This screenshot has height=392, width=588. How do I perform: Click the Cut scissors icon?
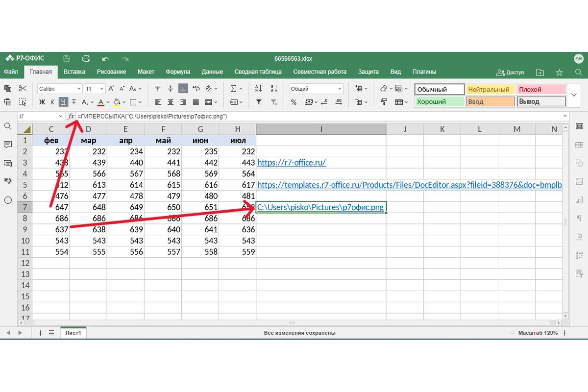tap(22, 89)
